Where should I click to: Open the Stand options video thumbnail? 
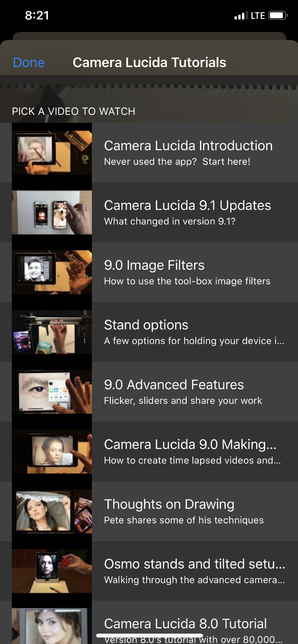pyautogui.click(x=52, y=332)
